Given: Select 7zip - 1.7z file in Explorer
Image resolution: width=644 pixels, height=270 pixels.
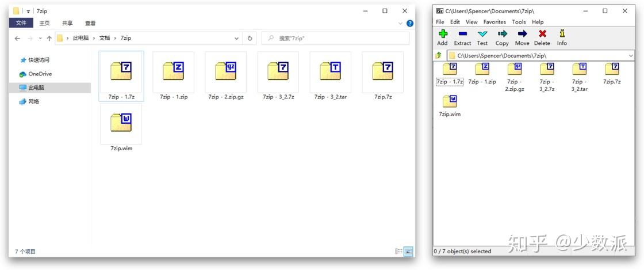Looking at the screenshot, I should click(x=121, y=76).
